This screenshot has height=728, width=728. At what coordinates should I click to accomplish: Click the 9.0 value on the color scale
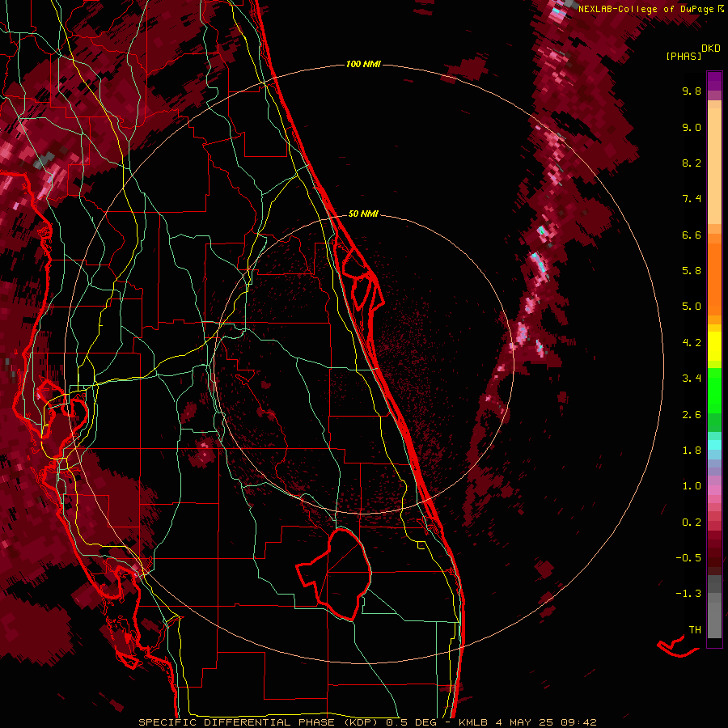coord(692,127)
